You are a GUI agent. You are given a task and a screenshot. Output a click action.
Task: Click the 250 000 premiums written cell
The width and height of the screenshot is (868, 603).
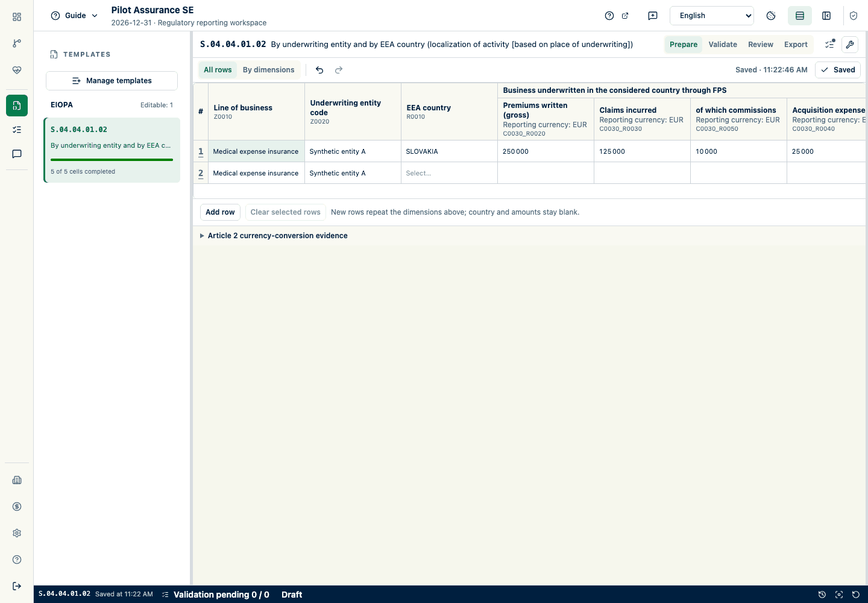[x=546, y=151]
